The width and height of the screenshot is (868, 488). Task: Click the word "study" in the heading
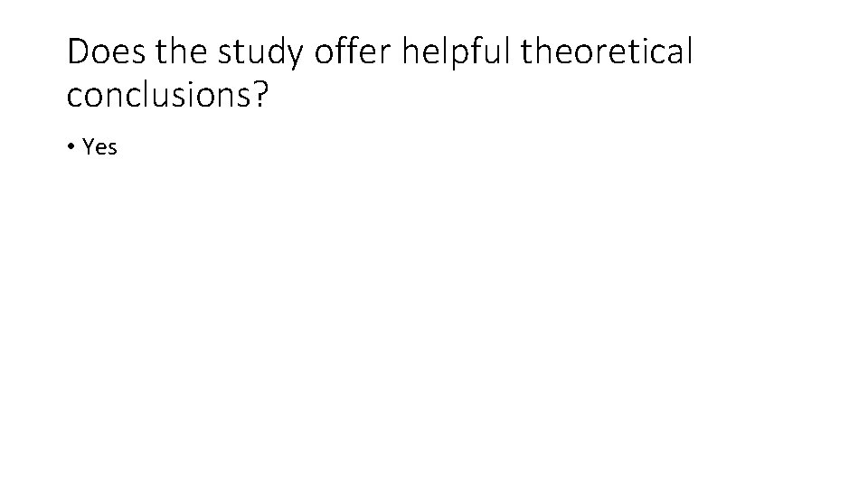[x=260, y=53]
